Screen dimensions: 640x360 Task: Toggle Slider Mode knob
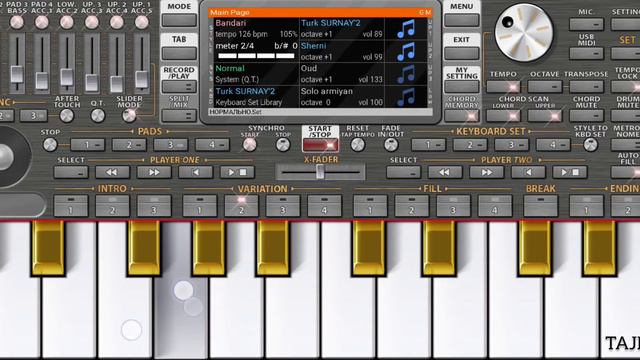click(x=129, y=116)
